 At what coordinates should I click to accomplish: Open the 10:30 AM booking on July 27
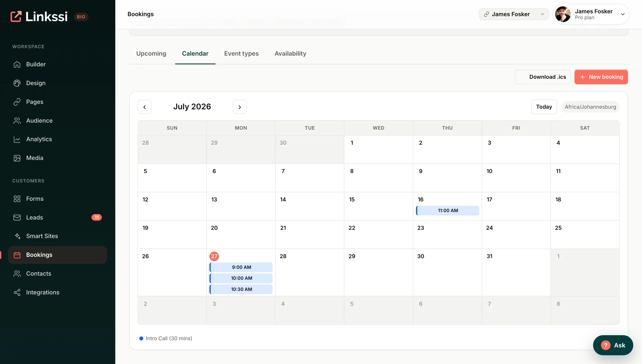coord(241,289)
